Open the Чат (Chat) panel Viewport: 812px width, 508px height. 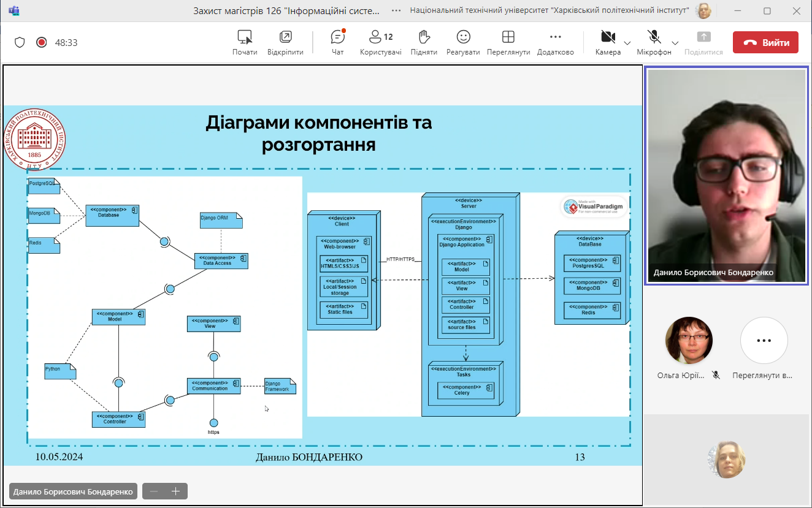337,42
